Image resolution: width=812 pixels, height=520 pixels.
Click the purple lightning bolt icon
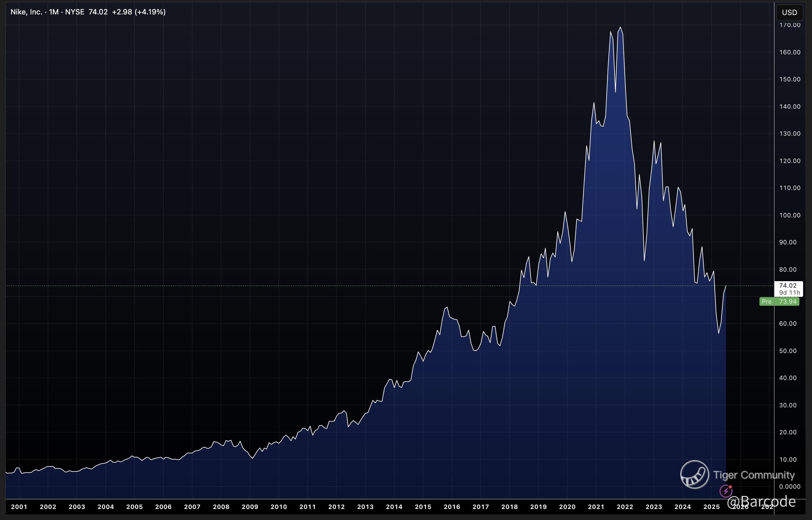coord(726,491)
